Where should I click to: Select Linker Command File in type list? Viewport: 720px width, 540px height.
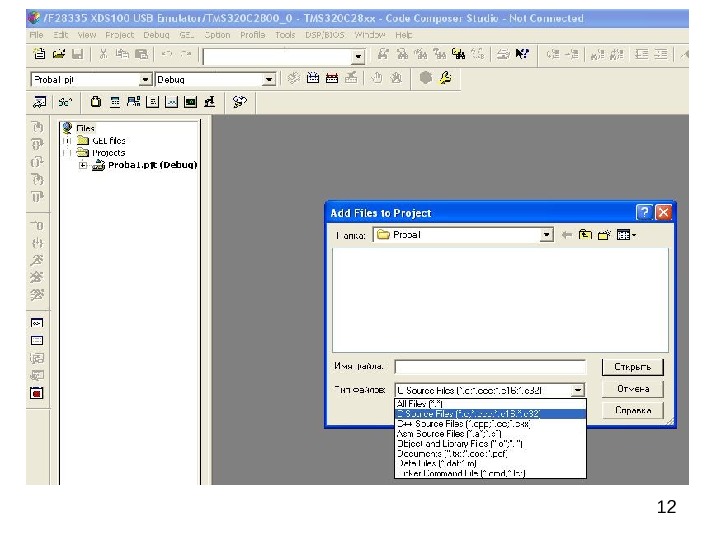click(490, 473)
